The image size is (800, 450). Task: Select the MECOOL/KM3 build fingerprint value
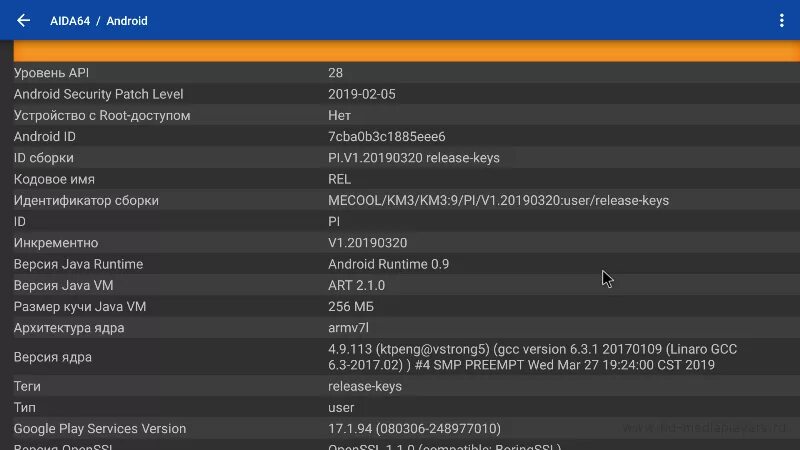[498, 201]
